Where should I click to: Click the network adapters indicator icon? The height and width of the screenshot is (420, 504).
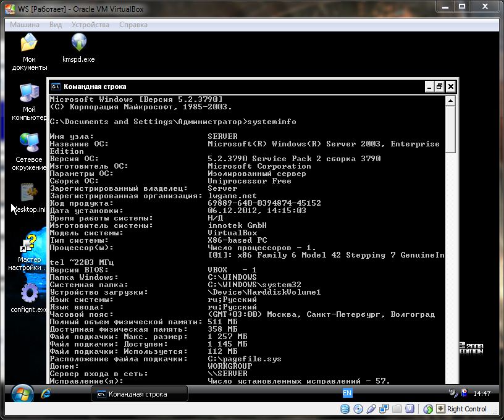[384, 409]
